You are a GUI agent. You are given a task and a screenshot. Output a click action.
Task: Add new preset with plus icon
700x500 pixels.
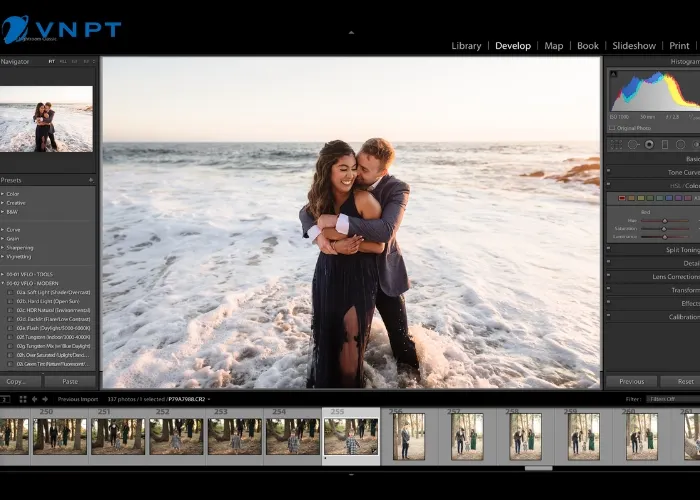pyautogui.click(x=91, y=180)
